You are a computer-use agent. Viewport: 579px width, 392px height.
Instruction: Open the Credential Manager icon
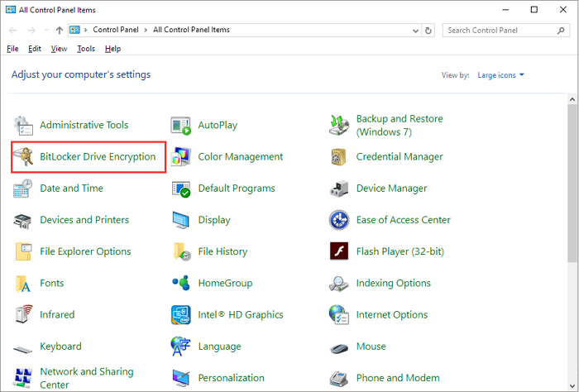click(x=339, y=157)
